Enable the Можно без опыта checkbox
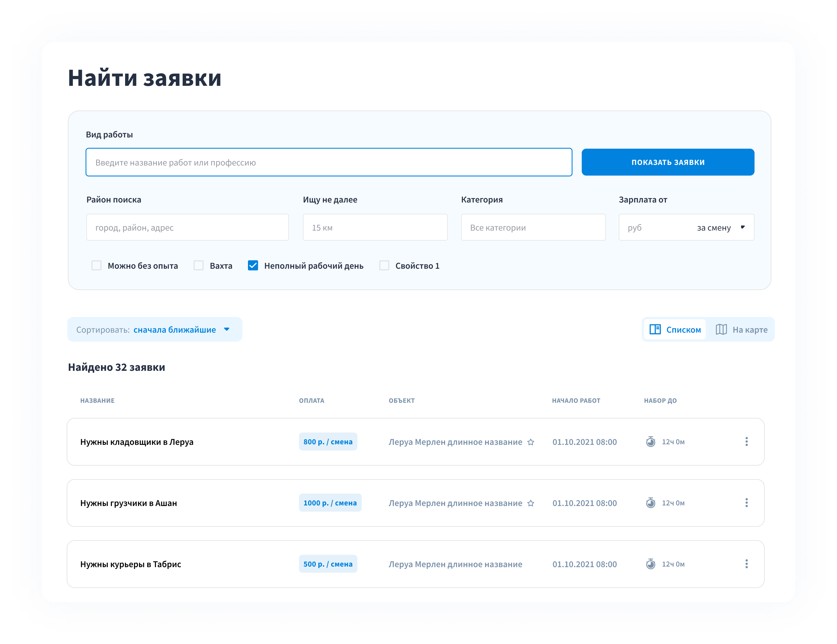The image size is (837, 644). click(96, 265)
